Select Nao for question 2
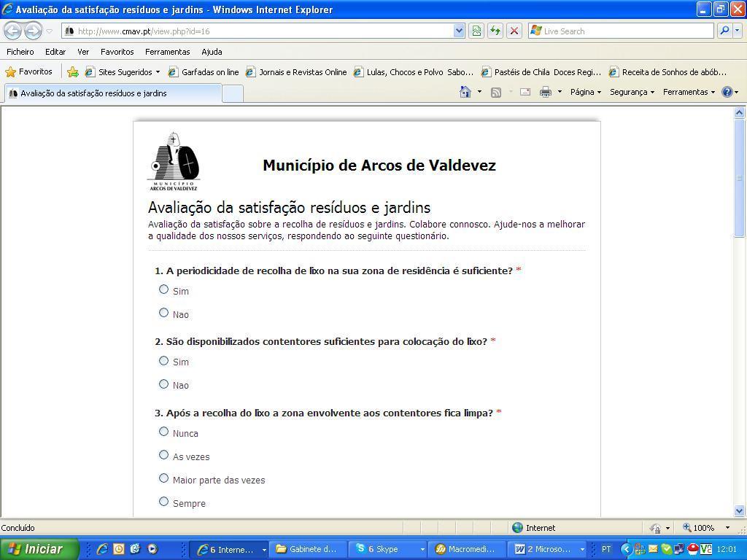This screenshot has width=747, height=560. 163,384
